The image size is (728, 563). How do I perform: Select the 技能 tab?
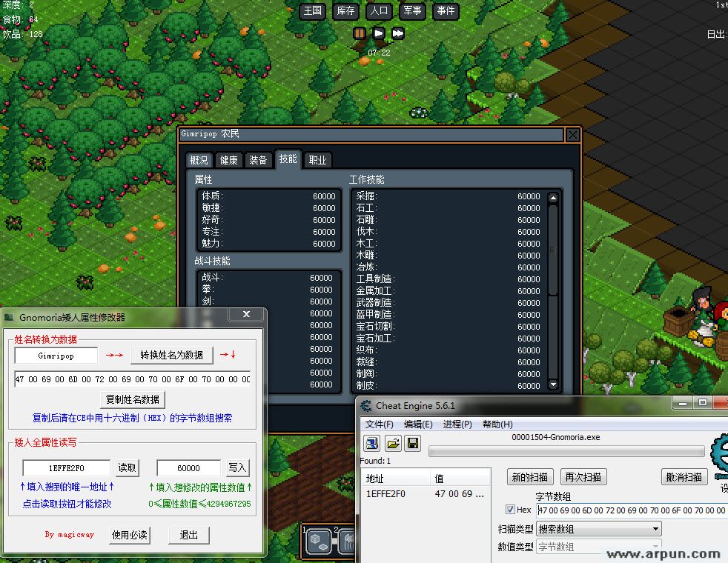point(288,159)
